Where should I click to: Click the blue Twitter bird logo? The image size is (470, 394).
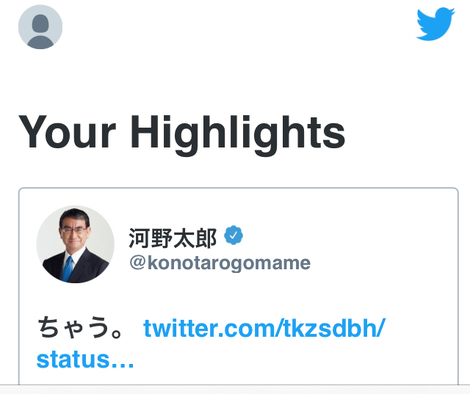[436, 24]
